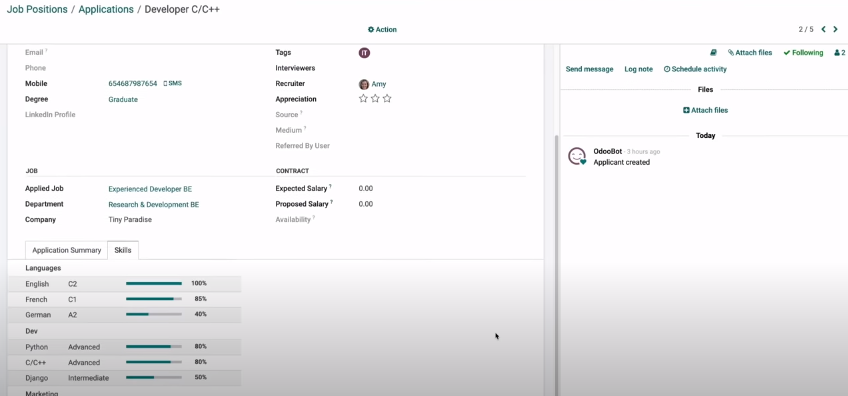Click the clock icon on Schedule activity
The image size is (848, 396).
click(667, 69)
